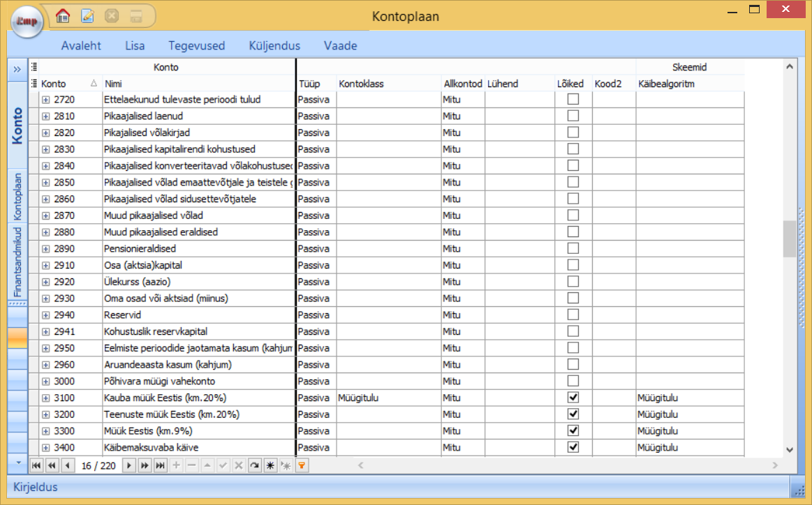
Task: Open the round Emp application menu button
Action: pyautogui.click(x=27, y=22)
